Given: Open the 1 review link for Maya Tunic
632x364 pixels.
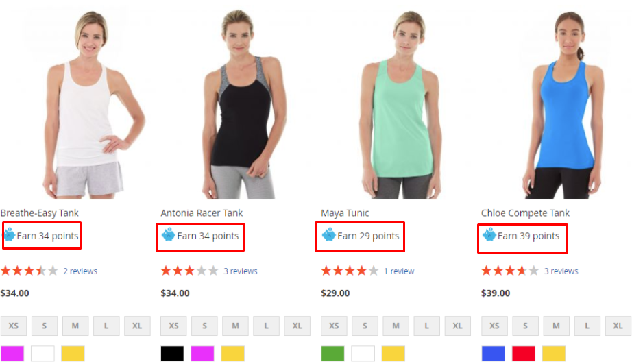Looking at the screenshot, I should tap(399, 271).
